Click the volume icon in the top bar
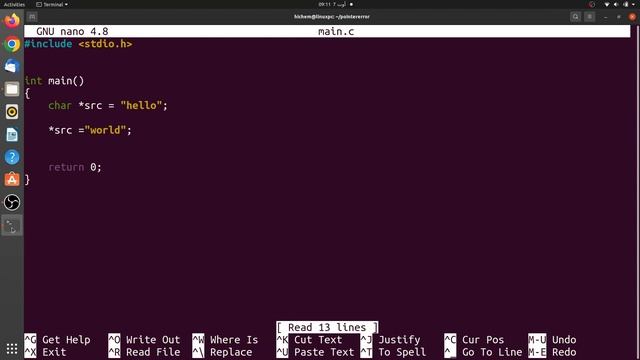The width and height of the screenshot is (640, 360). tap(616, 4)
